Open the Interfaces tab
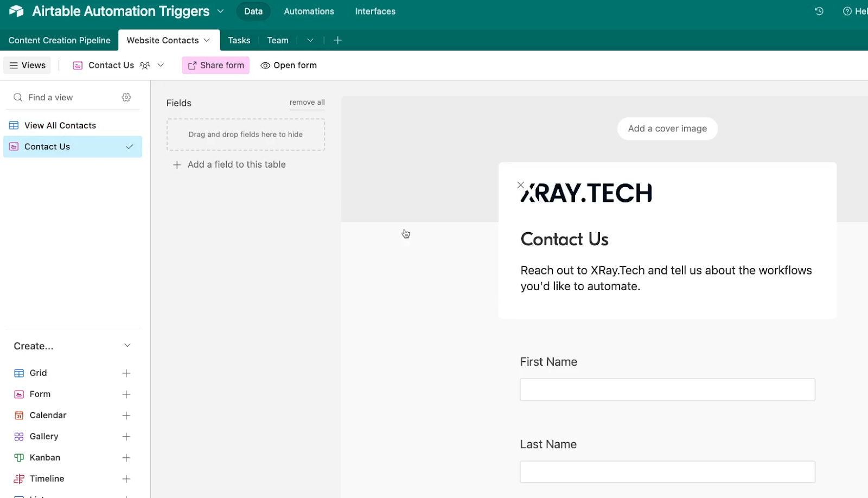 coord(375,11)
